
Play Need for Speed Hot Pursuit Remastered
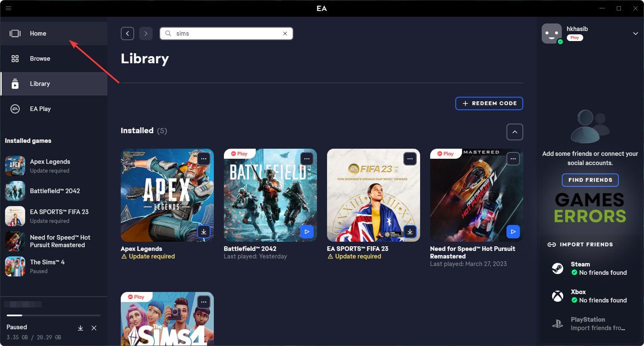click(x=513, y=232)
